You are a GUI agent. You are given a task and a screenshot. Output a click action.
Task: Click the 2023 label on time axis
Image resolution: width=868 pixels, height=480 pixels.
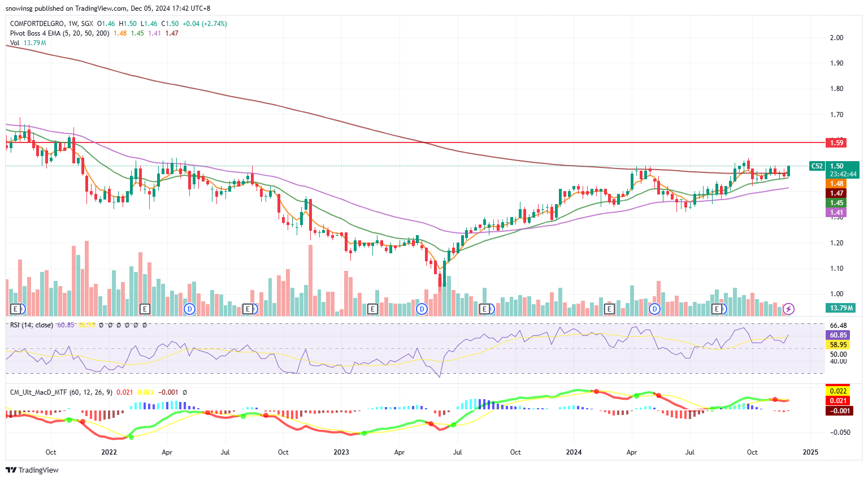(341, 452)
